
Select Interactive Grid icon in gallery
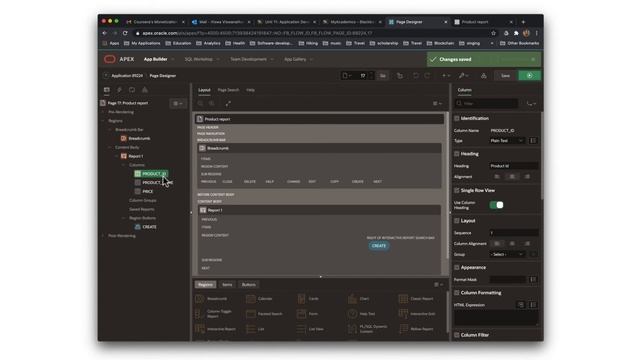(403, 314)
